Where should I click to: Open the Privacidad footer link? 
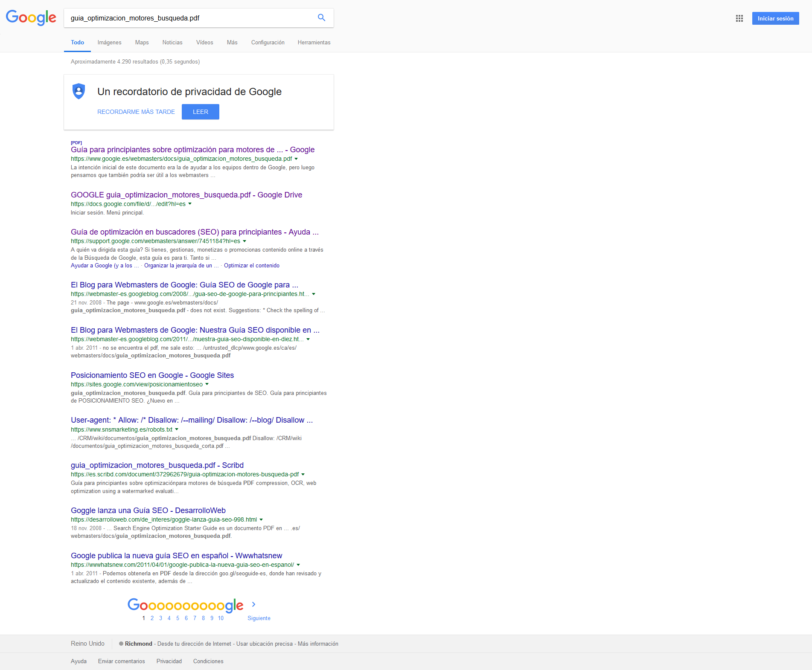point(169,661)
